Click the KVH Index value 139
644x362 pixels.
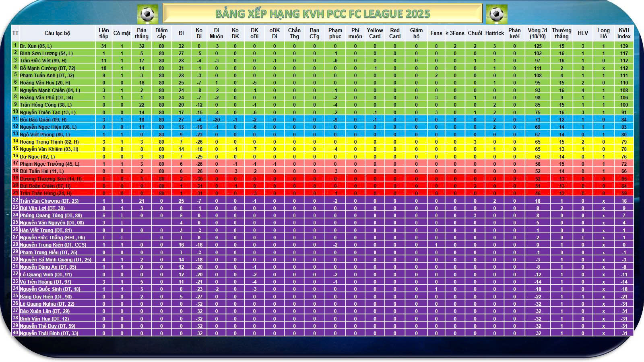tap(624, 46)
